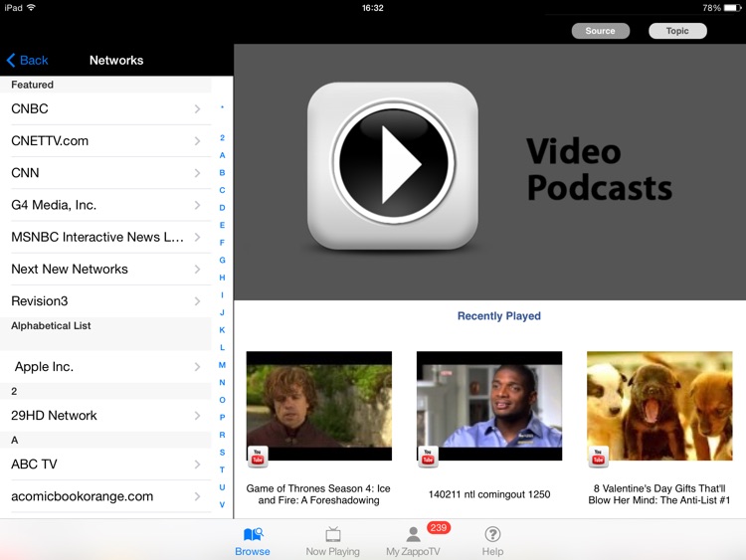Open the ABC TV entry
The height and width of the screenshot is (560, 746).
pos(105,465)
